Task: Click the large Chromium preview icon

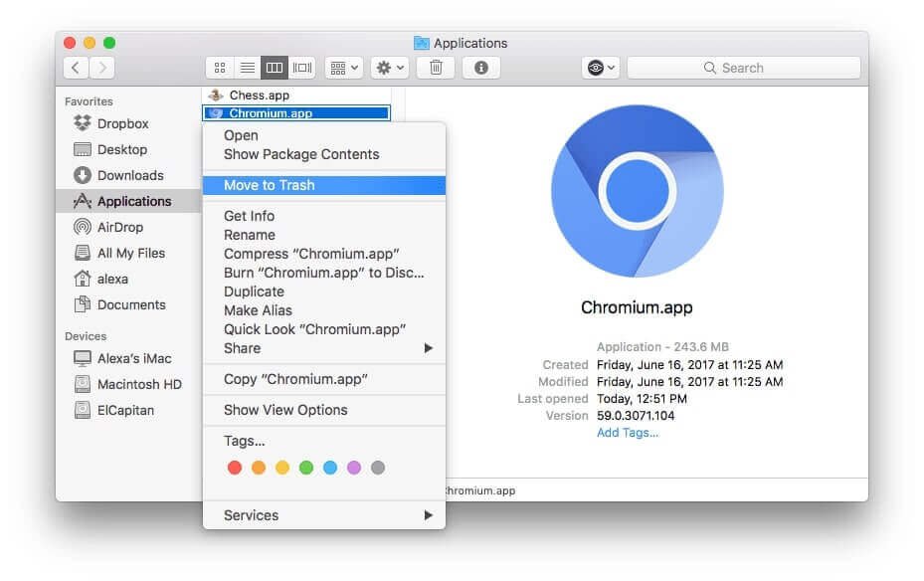Action: click(637, 191)
